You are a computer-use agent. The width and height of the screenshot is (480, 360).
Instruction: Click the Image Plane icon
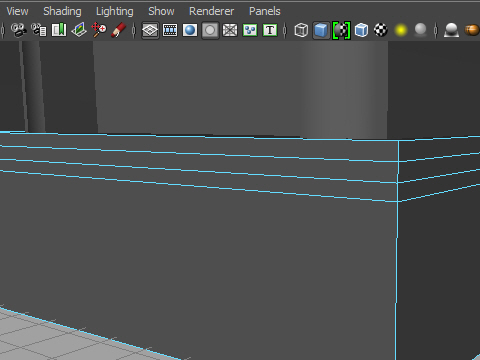tap(79, 30)
